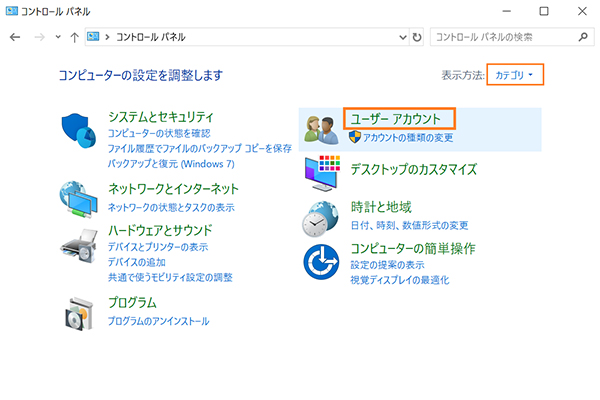This screenshot has height=400, width=600.
Task: Open the ユーザー アカウント people icon
Action: pos(321,130)
